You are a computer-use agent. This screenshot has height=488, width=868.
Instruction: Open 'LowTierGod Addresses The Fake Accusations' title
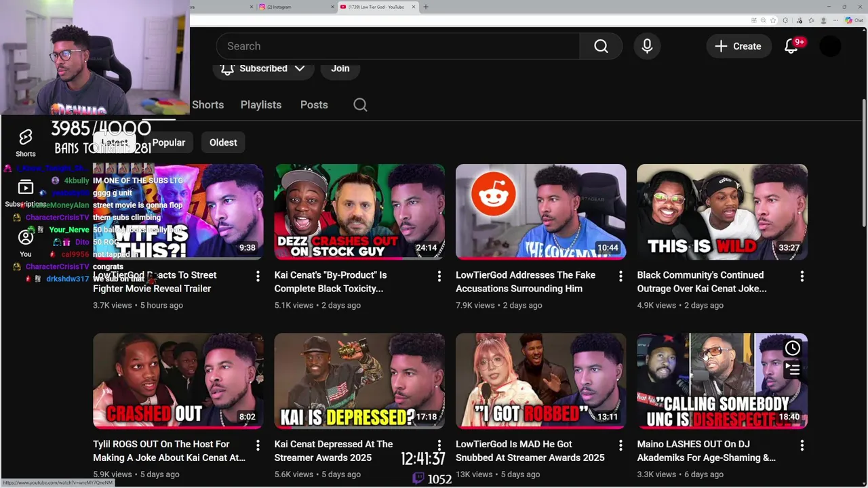point(526,282)
